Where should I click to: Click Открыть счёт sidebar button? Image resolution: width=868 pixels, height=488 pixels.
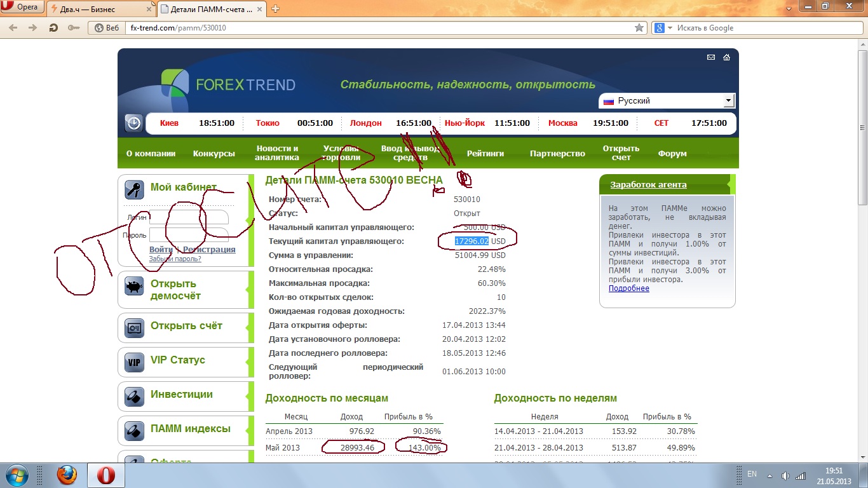tap(186, 328)
